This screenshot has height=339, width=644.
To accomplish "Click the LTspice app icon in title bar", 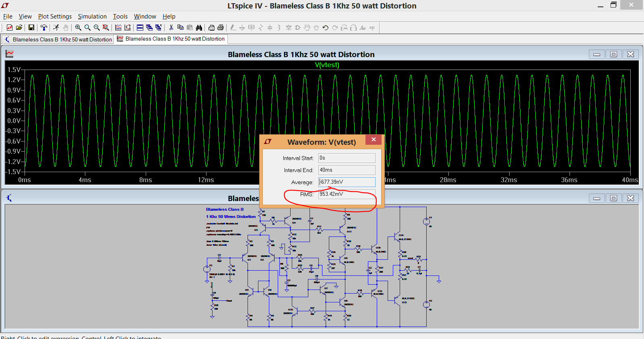I will tap(5, 6).
